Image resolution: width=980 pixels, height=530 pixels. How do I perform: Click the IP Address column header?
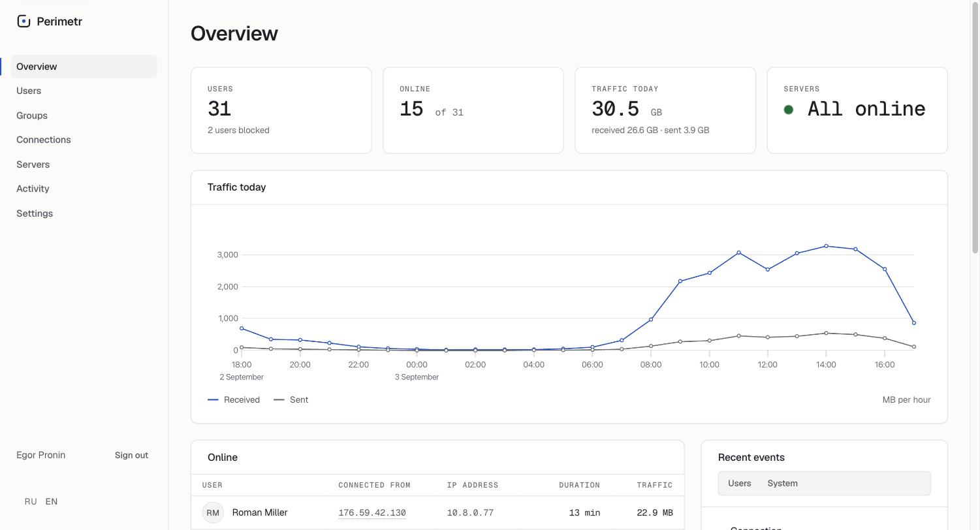pos(473,485)
